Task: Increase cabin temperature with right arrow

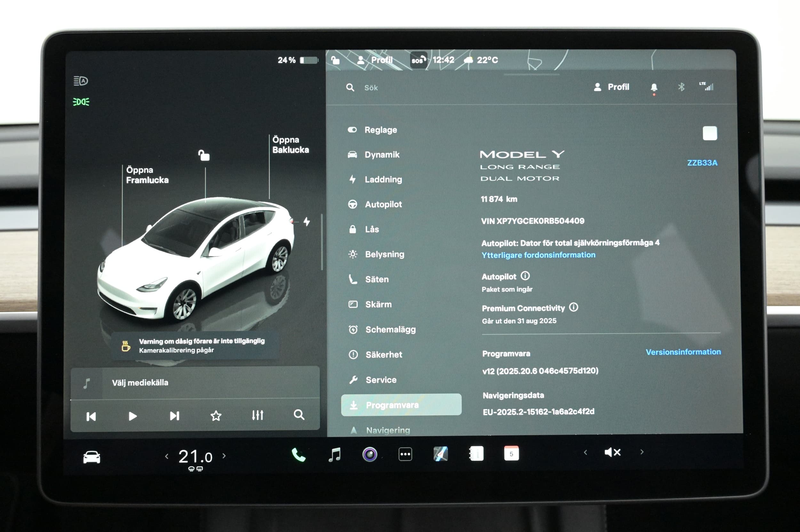Action: tap(224, 456)
